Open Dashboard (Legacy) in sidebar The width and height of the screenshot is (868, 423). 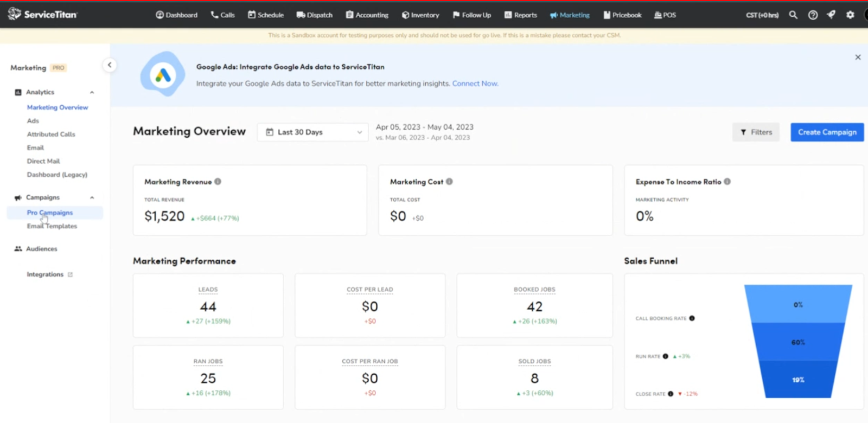57,175
